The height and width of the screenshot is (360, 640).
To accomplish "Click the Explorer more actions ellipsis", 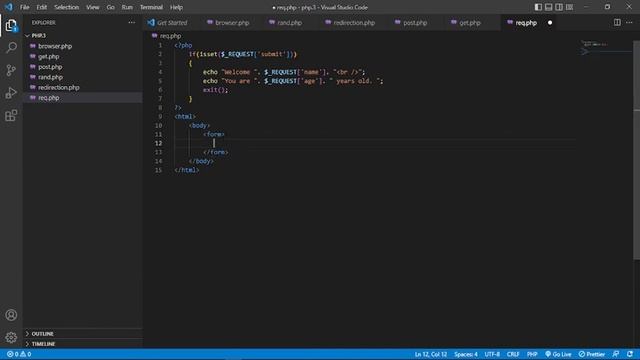I will click(x=131, y=23).
